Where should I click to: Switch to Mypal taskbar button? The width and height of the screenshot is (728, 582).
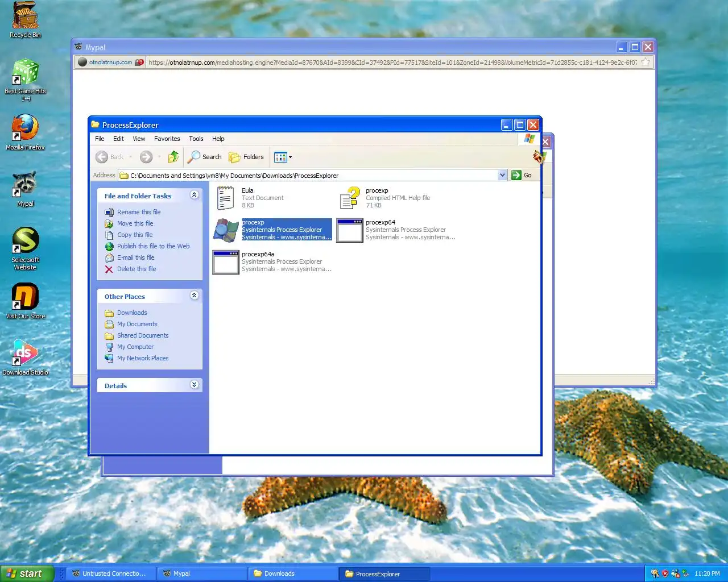[202, 573]
